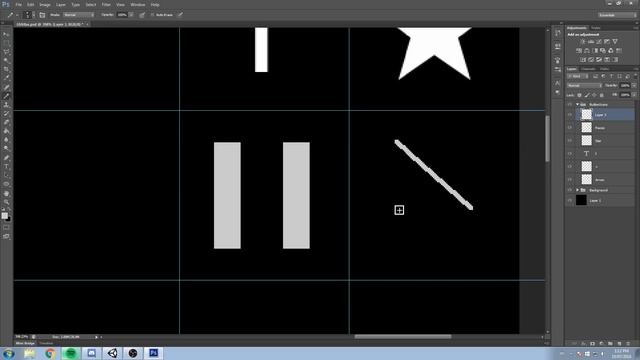Select the Rectangular Marquee tool
Viewport: 640px width, 360px height.
click(x=6, y=43)
